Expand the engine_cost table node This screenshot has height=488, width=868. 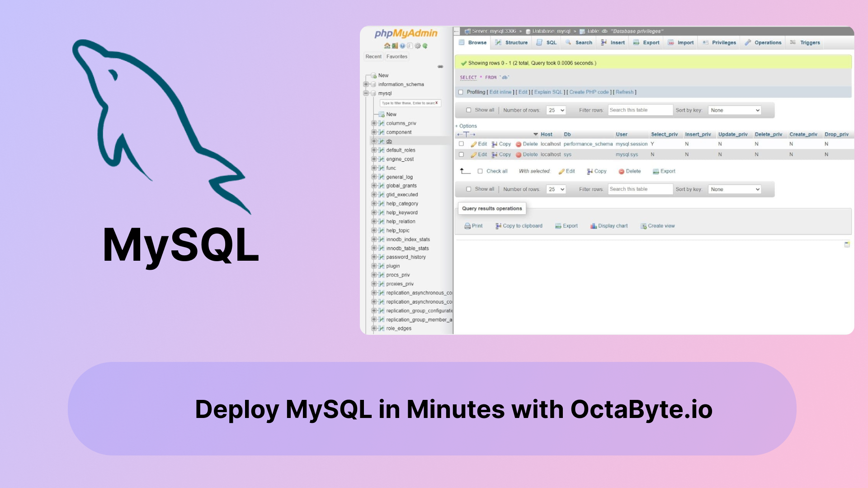tap(374, 159)
